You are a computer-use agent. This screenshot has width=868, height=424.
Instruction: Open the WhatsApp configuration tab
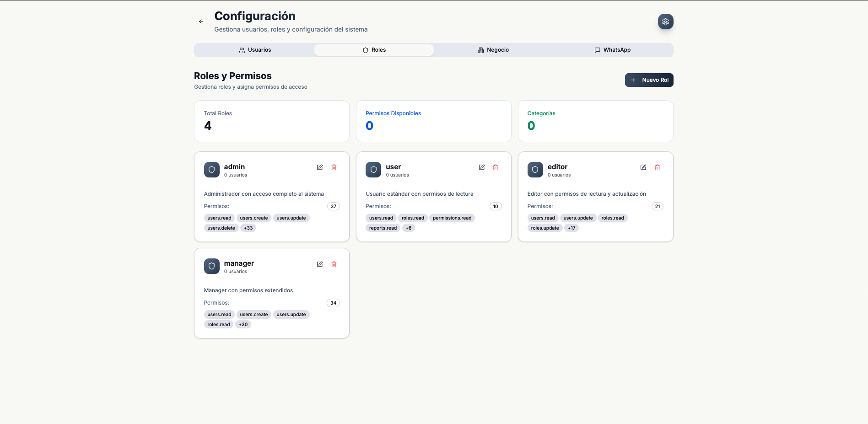(x=613, y=50)
